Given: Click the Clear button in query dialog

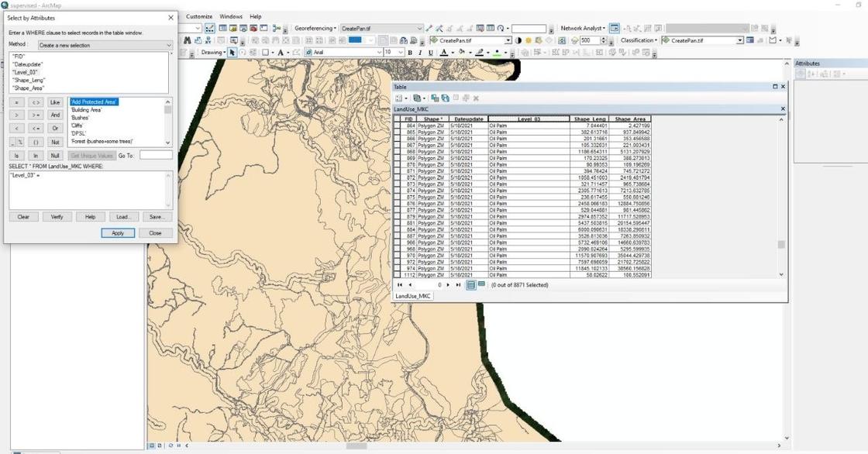Looking at the screenshot, I should 23,216.
